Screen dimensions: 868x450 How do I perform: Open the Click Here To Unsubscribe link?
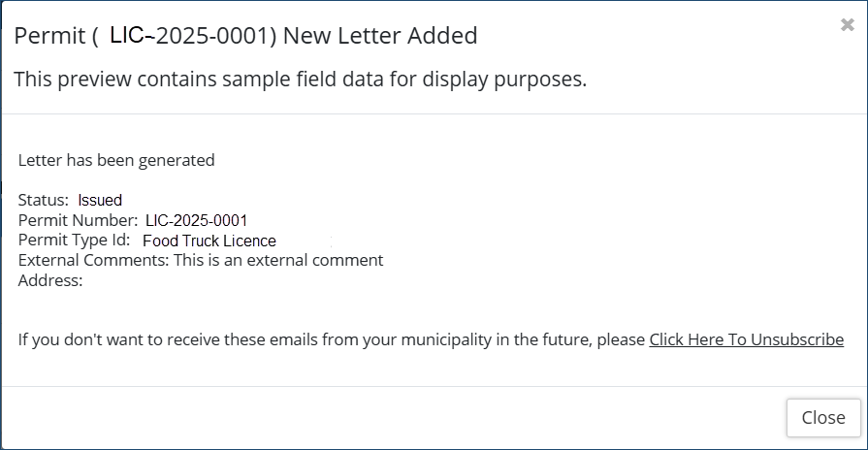coord(746,340)
